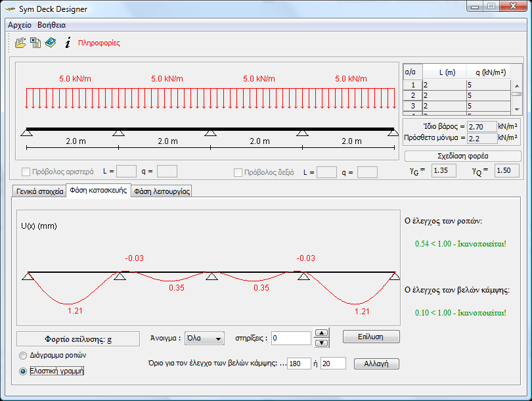Click the 0.54 < 1.00 moment check result
The width and height of the screenshot is (532, 401).
point(460,244)
